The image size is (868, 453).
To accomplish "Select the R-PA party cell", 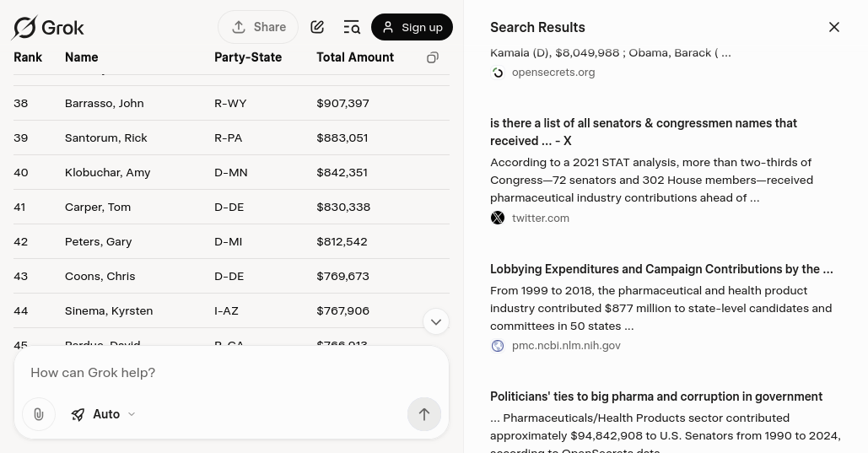I will pyautogui.click(x=228, y=138).
